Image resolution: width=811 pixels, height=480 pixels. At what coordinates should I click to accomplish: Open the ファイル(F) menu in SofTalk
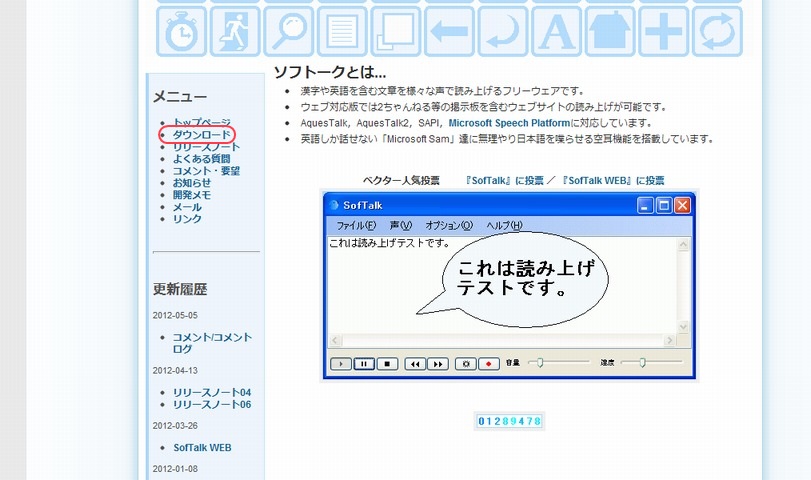point(356,225)
